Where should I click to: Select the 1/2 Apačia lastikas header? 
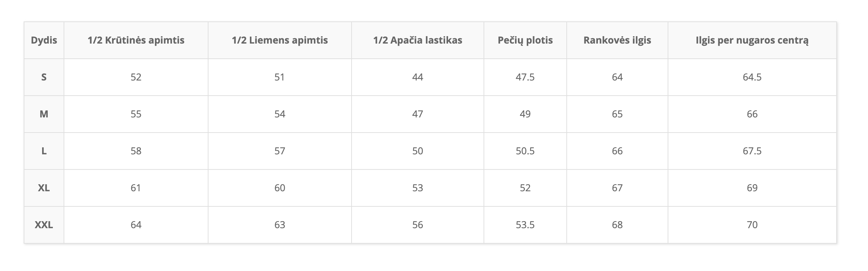coord(418,40)
